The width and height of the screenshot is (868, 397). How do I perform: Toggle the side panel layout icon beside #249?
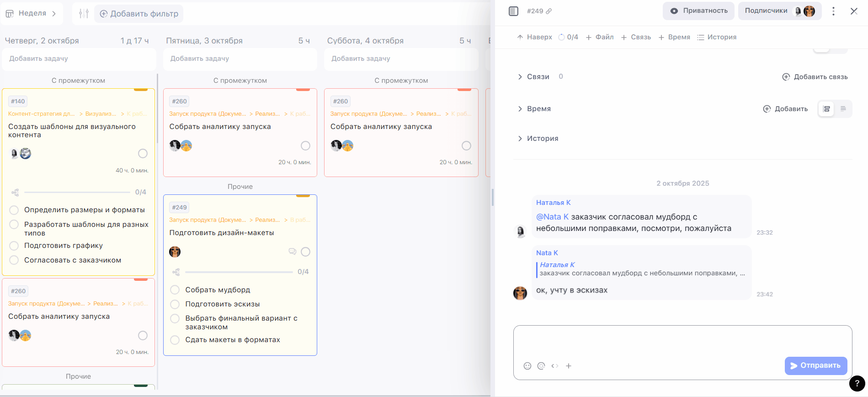[x=513, y=11]
